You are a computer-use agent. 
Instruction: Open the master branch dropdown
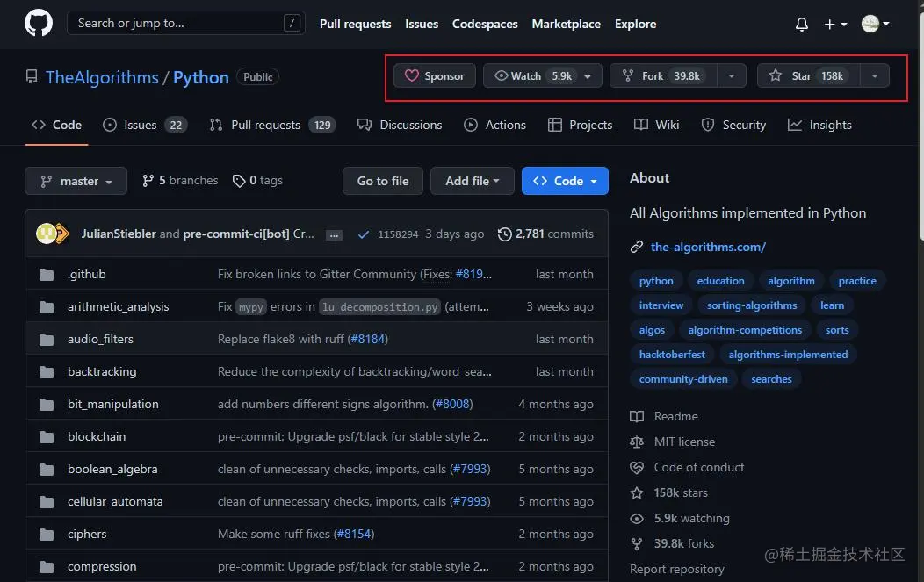pyautogui.click(x=76, y=181)
